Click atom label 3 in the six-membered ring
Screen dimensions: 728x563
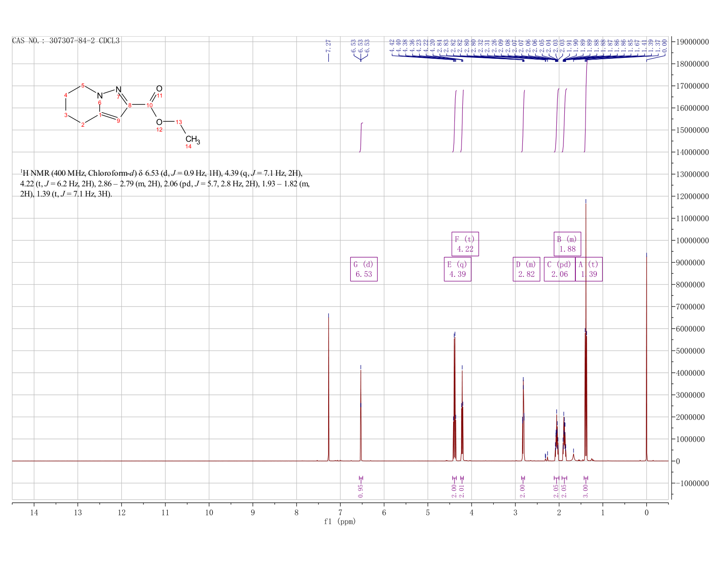[x=66, y=115]
